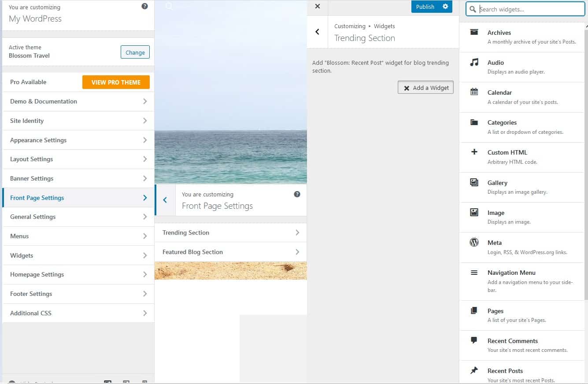
Task: Click the Add a Widget button
Action: click(425, 88)
